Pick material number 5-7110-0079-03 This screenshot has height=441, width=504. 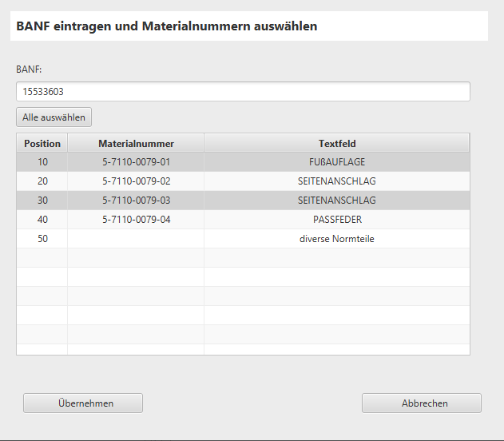(136, 201)
